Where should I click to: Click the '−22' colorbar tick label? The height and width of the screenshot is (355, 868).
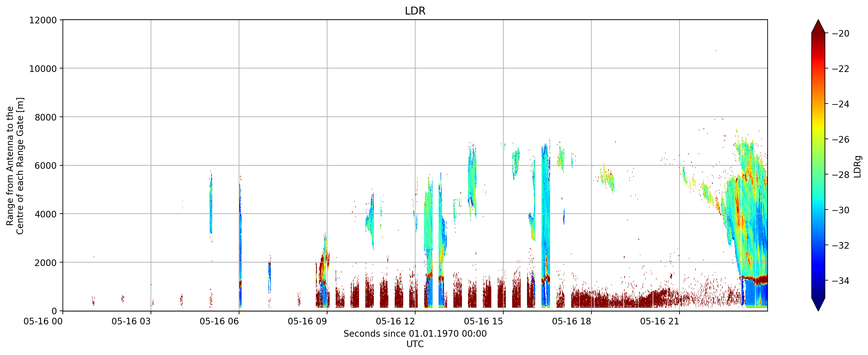pyautogui.click(x=840, y=69)
